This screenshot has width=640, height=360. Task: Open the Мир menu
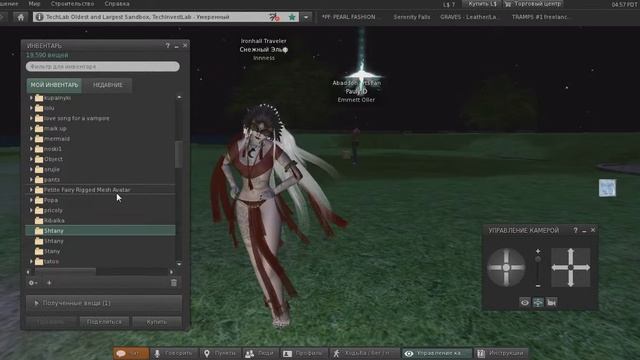click(34, 4)
